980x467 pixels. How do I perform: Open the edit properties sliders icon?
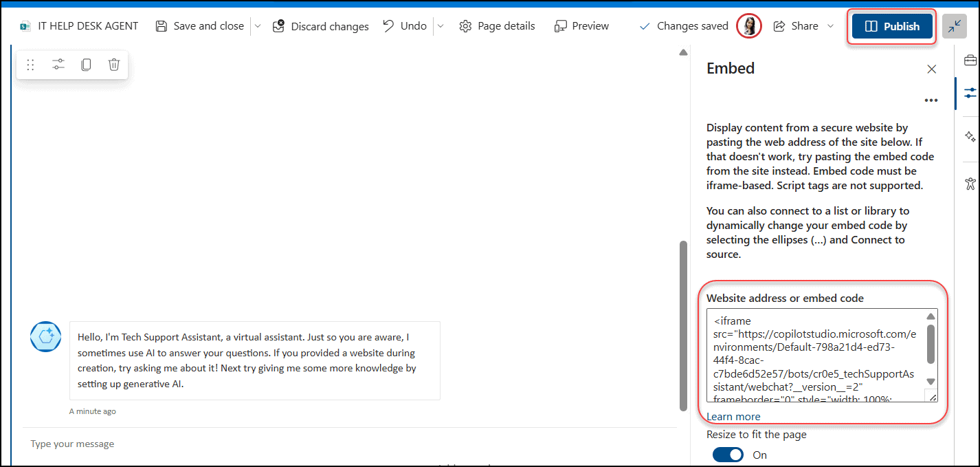pyautogui.click(x=58, y=65)
